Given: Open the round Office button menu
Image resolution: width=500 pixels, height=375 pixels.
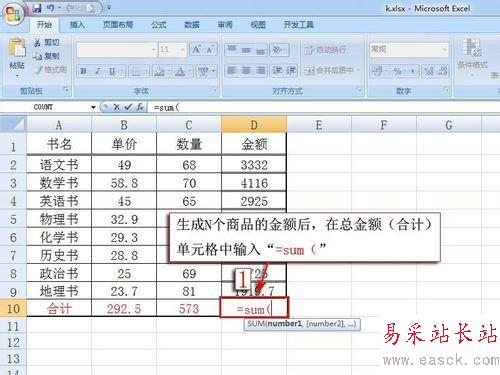Looking at the screenshot, I should [x=13, y=14].
